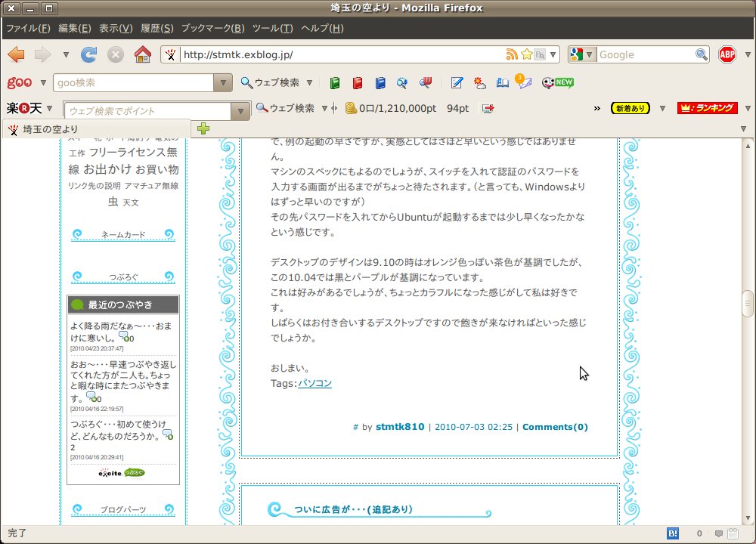Image resolution: width=756 pixels, height=544 pixels.
Task: Click in the goo検索 input field
Action: click(x=134, y=83)
